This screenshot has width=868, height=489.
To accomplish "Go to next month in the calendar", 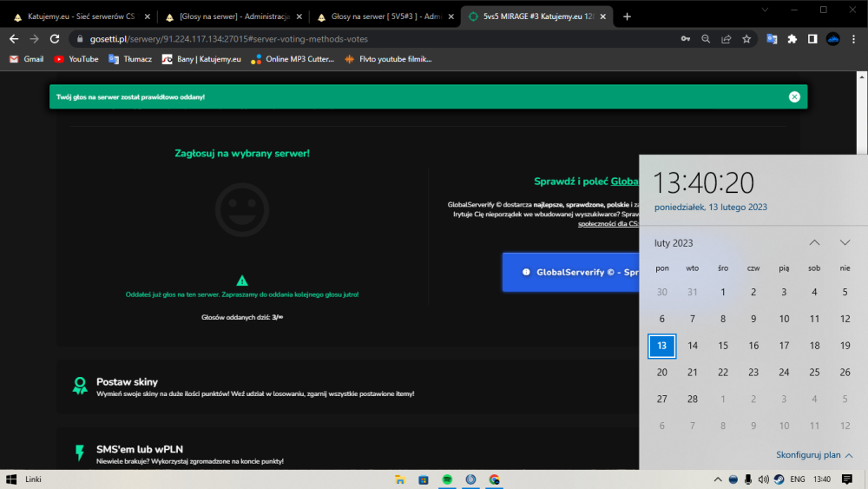I will point(845,242).
